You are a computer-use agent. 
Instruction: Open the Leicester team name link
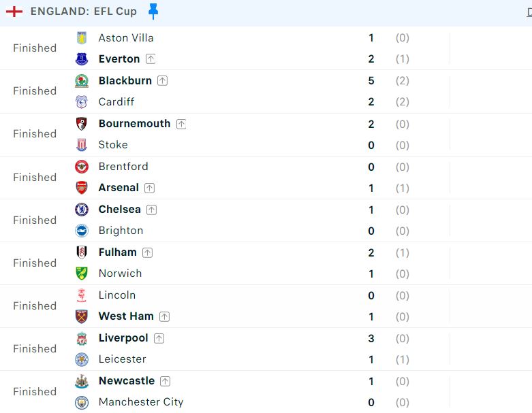[122, 359]
